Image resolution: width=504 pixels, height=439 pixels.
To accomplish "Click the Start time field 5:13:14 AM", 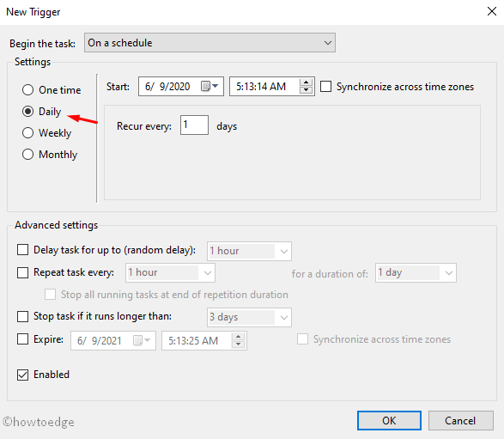I will 272,86.
